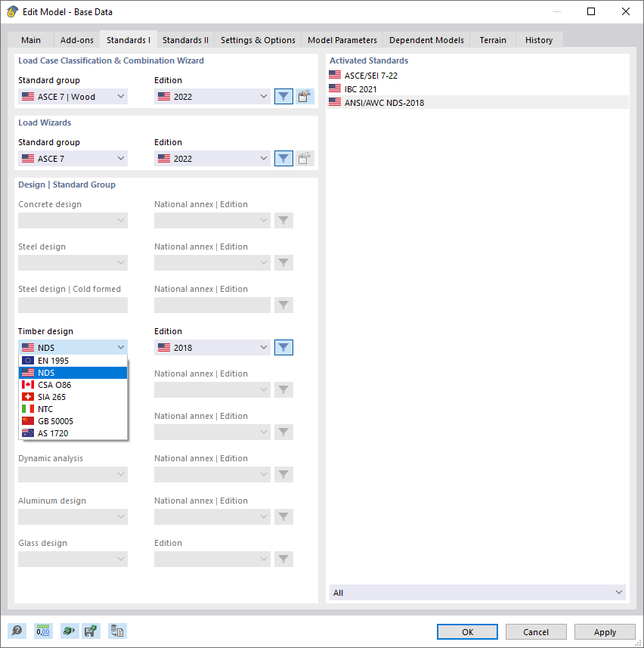
Task: Maximize the Edit Model window
Action: click(x=591, y=11)
